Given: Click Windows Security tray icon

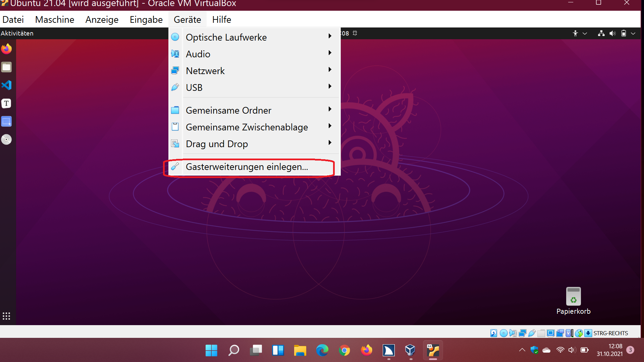Looking at the screenshot, I should click(534, 350).
